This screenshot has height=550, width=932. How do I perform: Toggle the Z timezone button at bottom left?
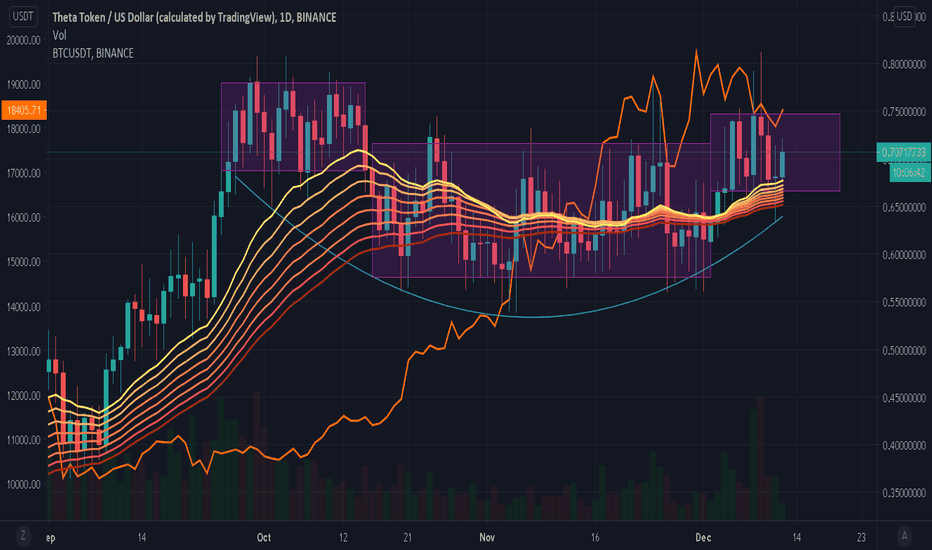[23, 536]
